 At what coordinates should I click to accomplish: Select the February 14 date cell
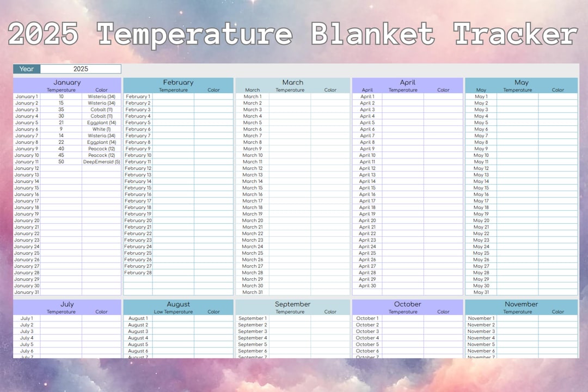pyautogui.click(x=139, y=181)
